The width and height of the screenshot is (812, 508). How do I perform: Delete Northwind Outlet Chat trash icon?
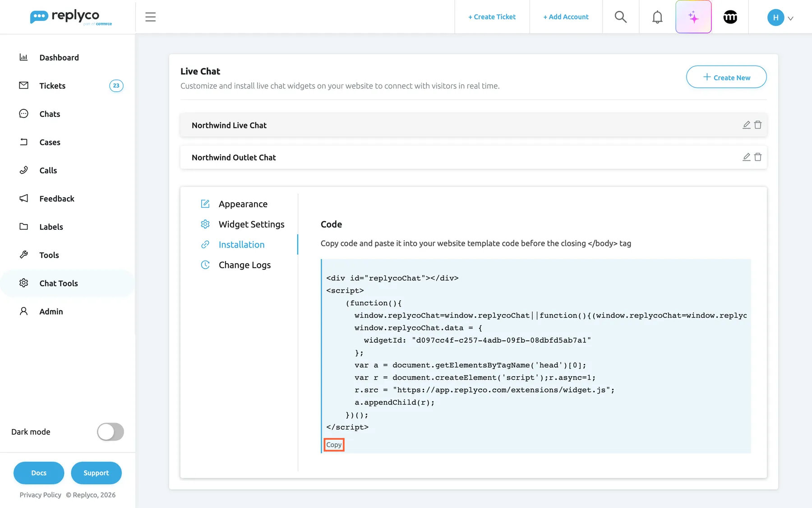coord(758,157)
